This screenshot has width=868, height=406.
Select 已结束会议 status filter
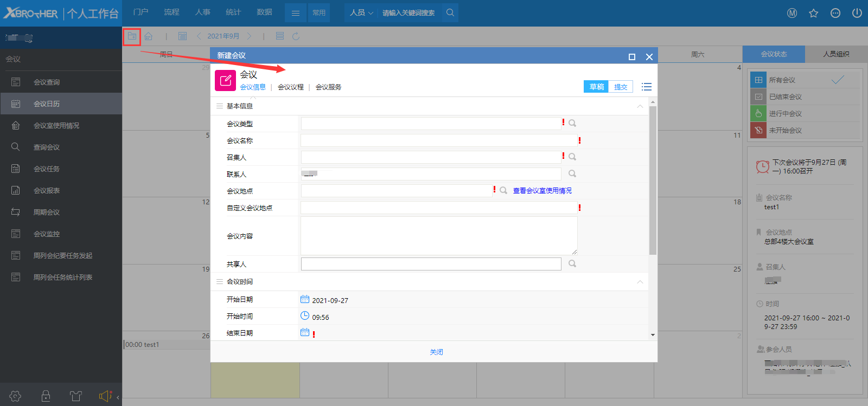(785, 97)
